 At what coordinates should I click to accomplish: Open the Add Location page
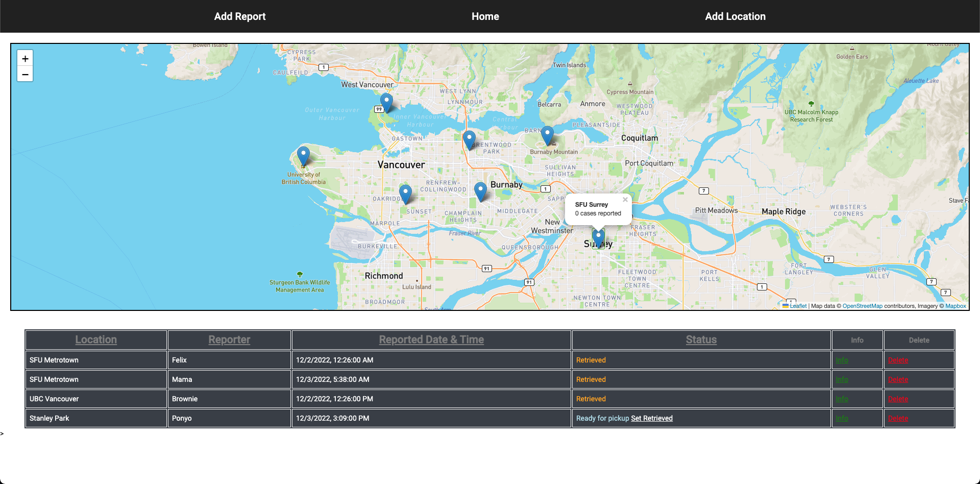(735, 16)
